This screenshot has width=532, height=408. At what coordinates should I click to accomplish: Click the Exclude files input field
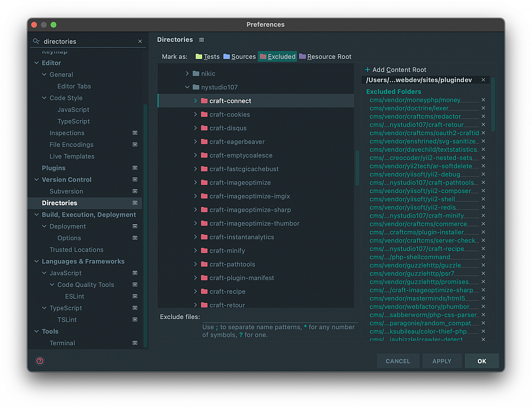click(x=280, y=317)
